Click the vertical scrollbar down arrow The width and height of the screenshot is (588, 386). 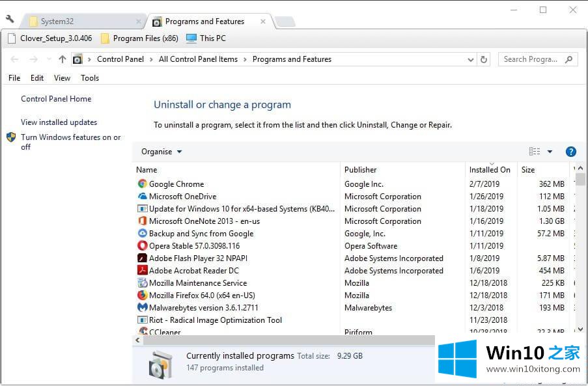click(x=580, y=329)
